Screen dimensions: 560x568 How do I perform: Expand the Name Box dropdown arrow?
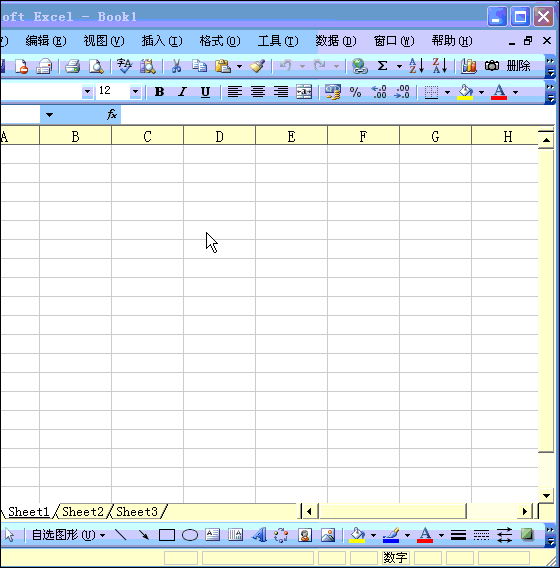(x=49, y=115)
